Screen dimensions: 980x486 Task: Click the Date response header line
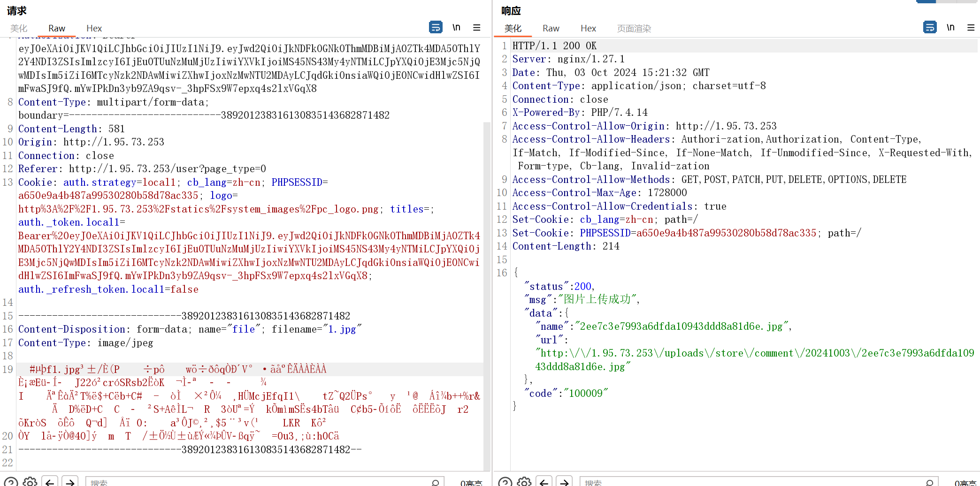click(611, 72)
